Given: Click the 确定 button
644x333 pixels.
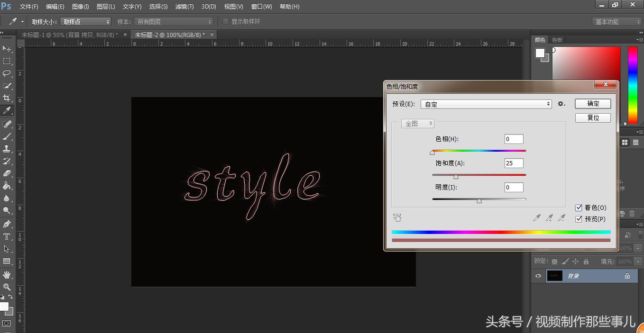Looking at the screenshot, I should tap(593, 103).
